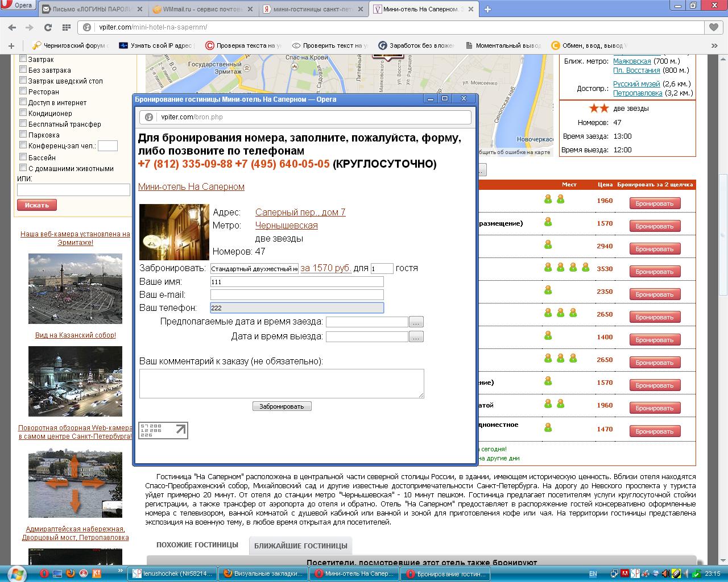The height and width of the screenshot is (582, 728).
Task: Enable Завтрак шведский стол filter
Action: [x=23, y=80]
